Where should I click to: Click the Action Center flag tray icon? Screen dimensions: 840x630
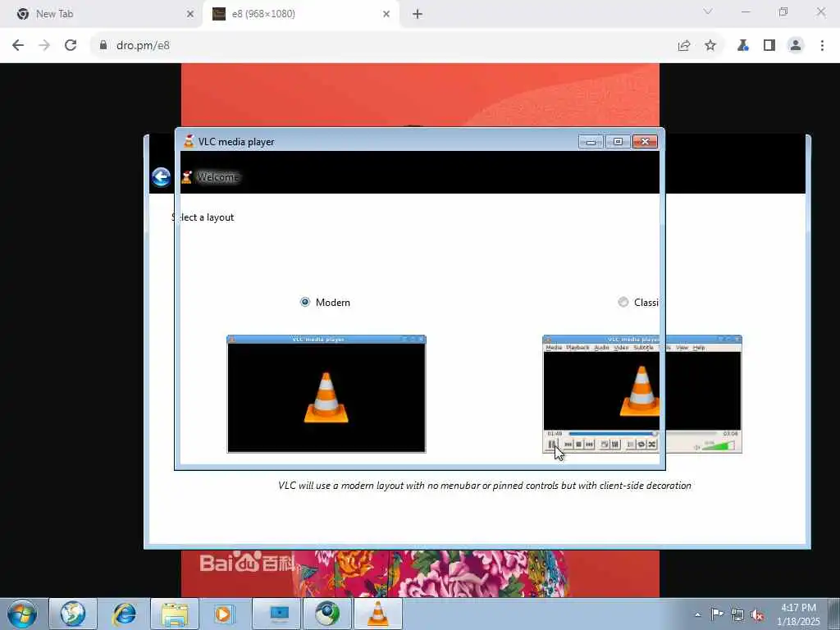(717, 614)
